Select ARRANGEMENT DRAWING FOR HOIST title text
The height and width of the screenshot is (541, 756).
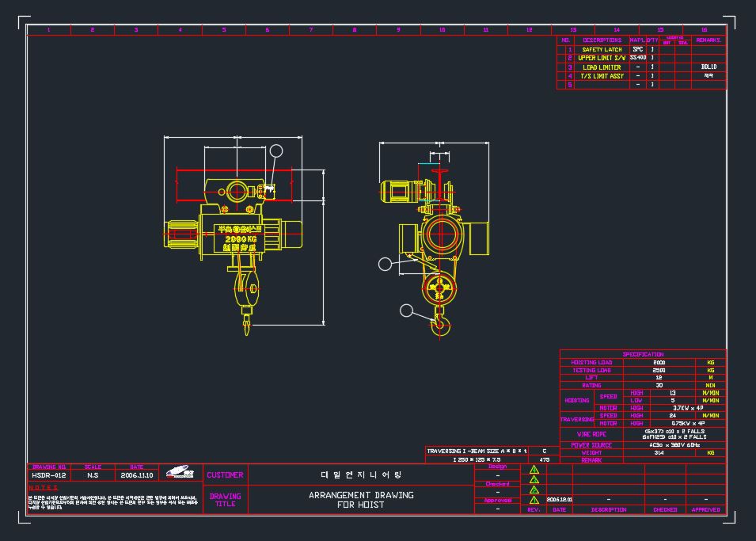click(361, 500)
